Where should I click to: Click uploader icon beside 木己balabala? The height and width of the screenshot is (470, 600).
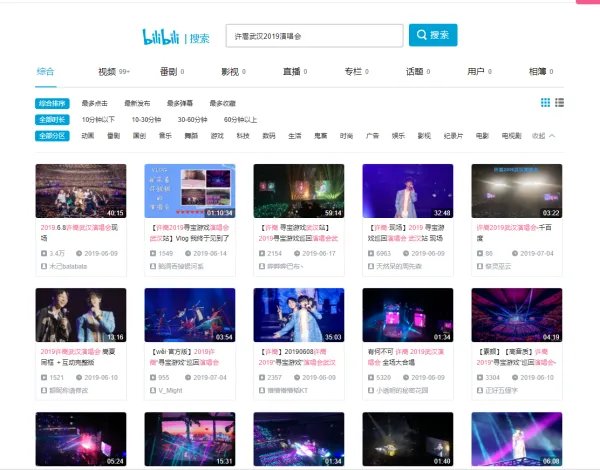click(x=44, y=266)
